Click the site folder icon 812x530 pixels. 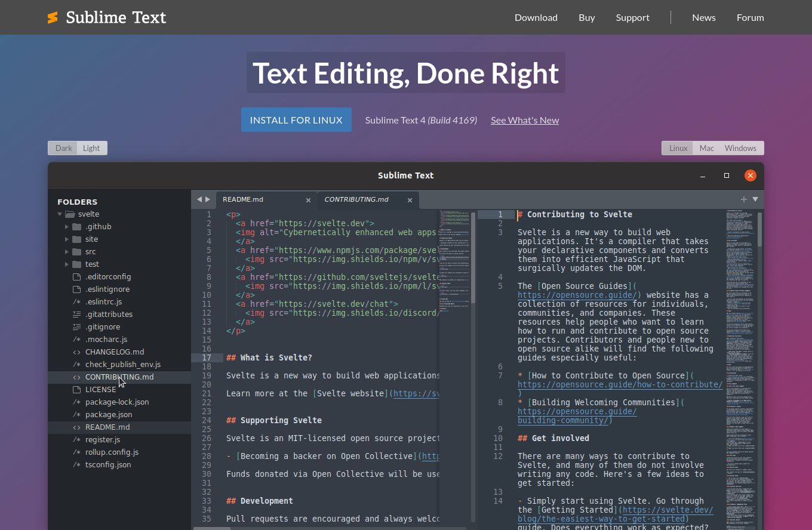click(76, 239)
